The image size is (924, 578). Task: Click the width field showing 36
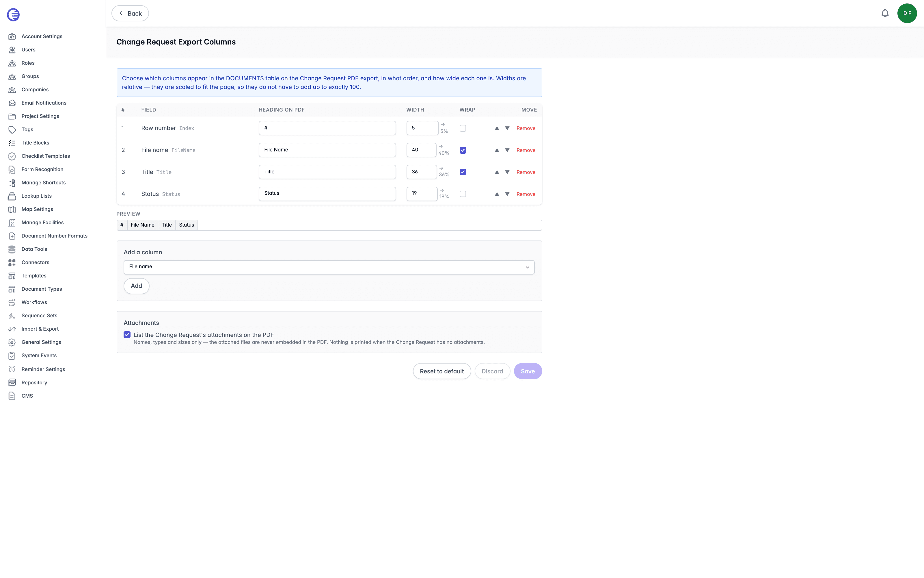422,172
